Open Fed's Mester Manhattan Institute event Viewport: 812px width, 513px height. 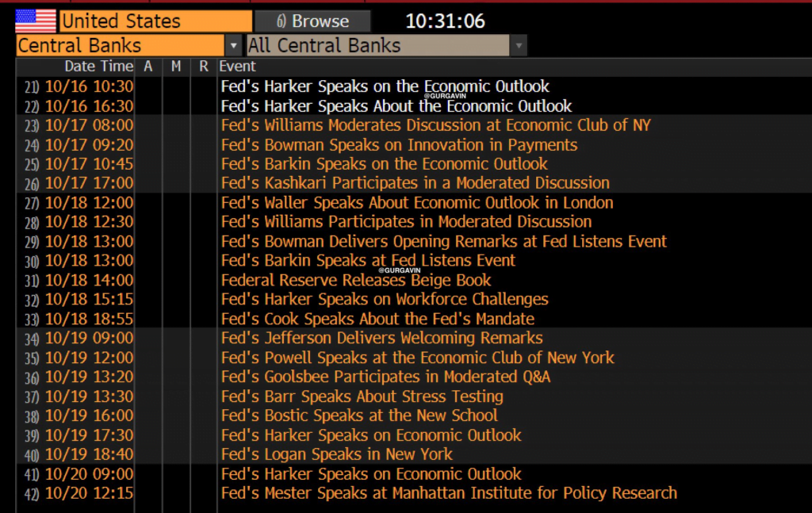449,493
